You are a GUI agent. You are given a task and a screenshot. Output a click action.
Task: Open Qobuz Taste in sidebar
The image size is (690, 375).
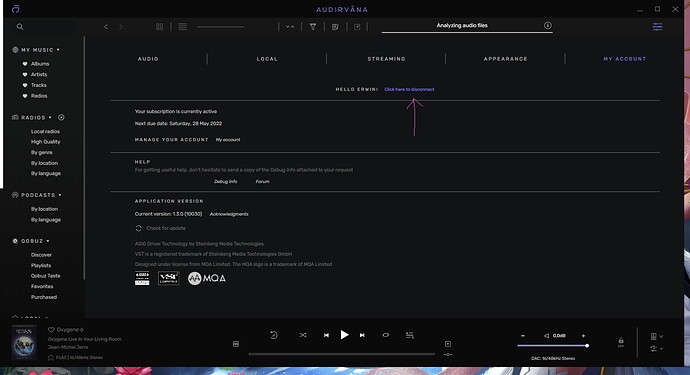(x=45, y=276)
